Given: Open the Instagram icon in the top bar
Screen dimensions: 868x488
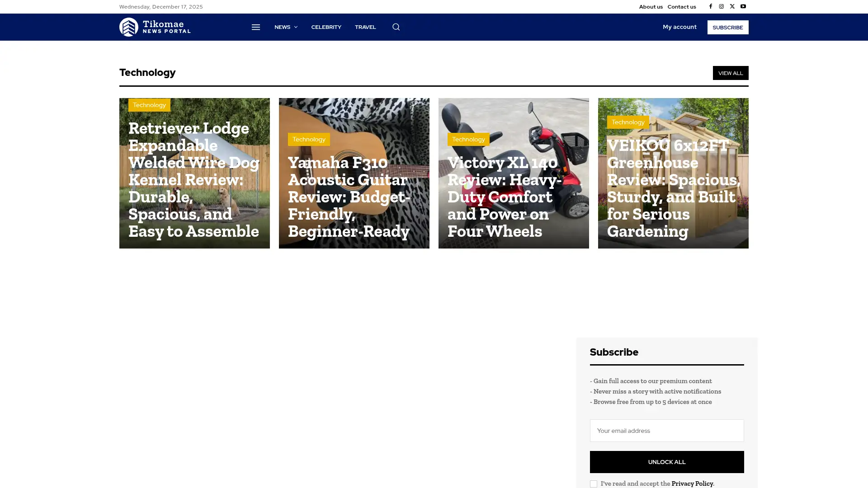Looking at the screenshot, I should point(721,6).
